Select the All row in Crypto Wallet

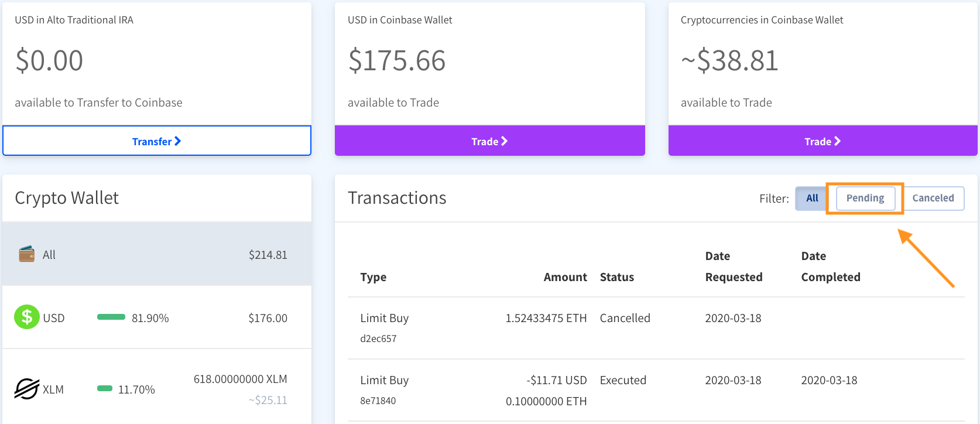tap(157, 254)
